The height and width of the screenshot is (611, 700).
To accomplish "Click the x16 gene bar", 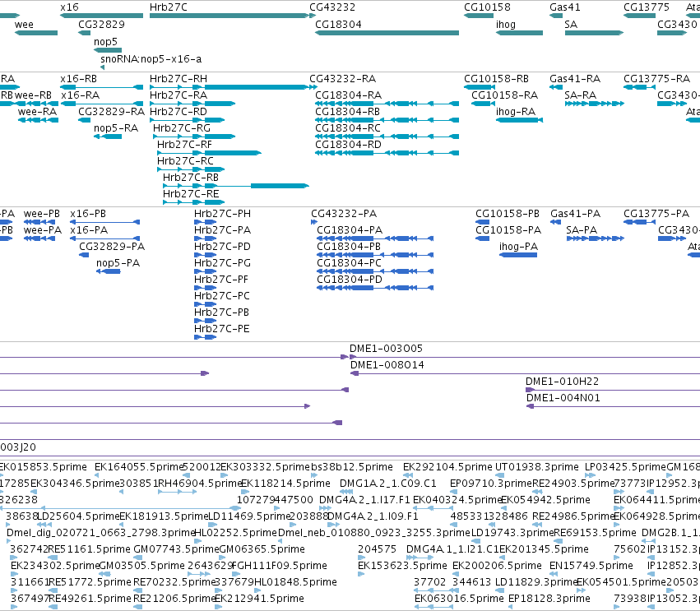I will click(101, 16).
